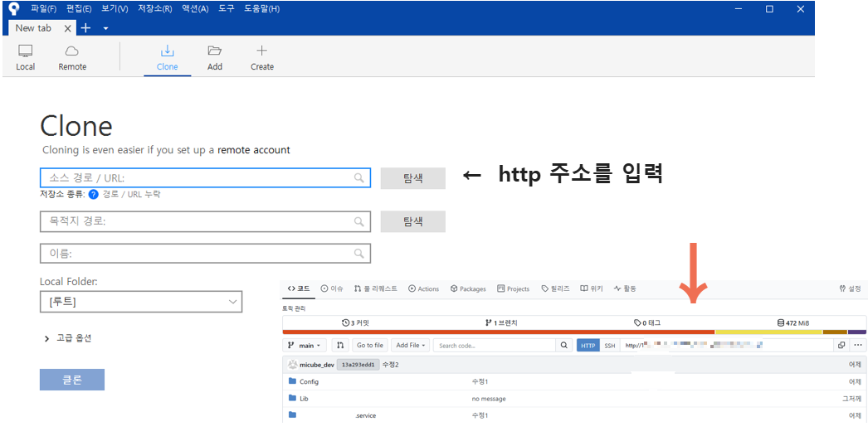Image resolution: width=868 pixels, height=441 pixels.
Task: Open the Remote cloud icon
Action: (x=72, y=51)
